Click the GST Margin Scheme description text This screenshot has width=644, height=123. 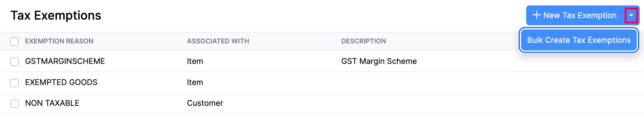point(379,61)
